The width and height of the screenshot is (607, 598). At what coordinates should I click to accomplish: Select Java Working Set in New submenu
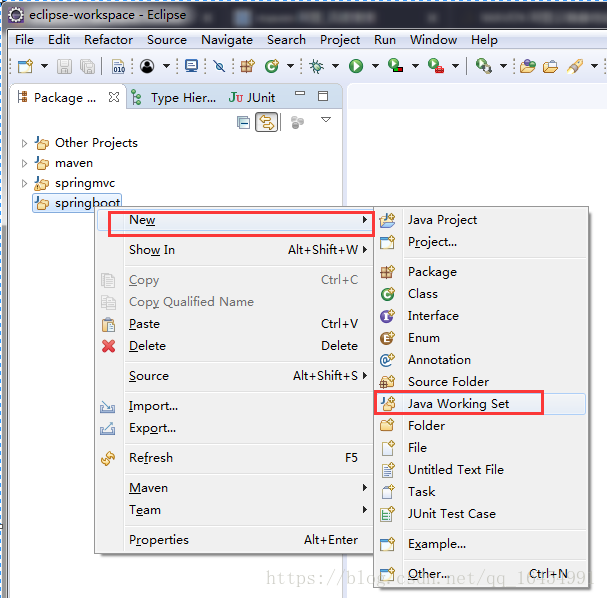(x=480, y=404)
